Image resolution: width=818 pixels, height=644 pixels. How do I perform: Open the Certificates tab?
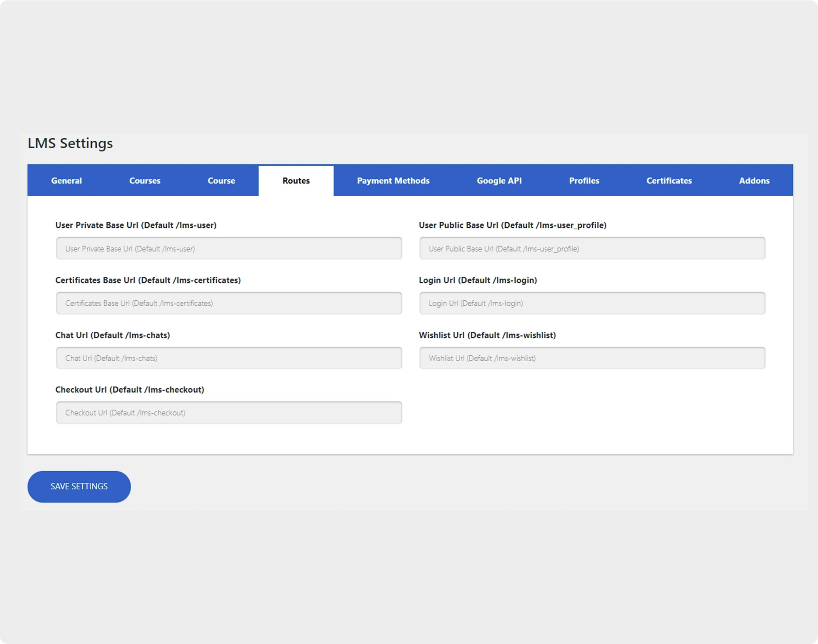[669, 181]
